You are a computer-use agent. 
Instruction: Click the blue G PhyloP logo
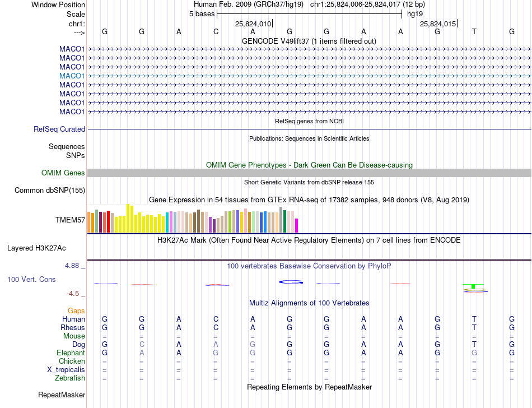[x=291, y=282]
